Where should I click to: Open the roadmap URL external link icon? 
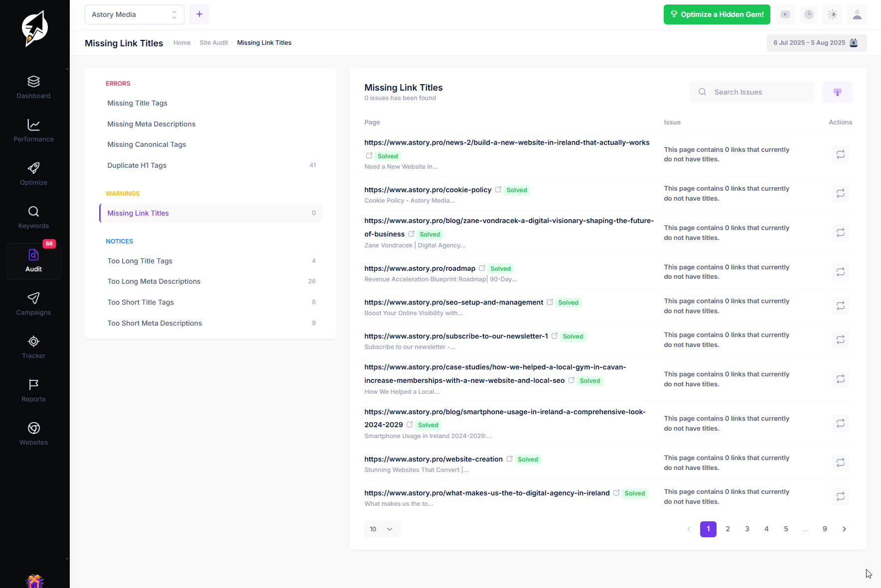482,268
